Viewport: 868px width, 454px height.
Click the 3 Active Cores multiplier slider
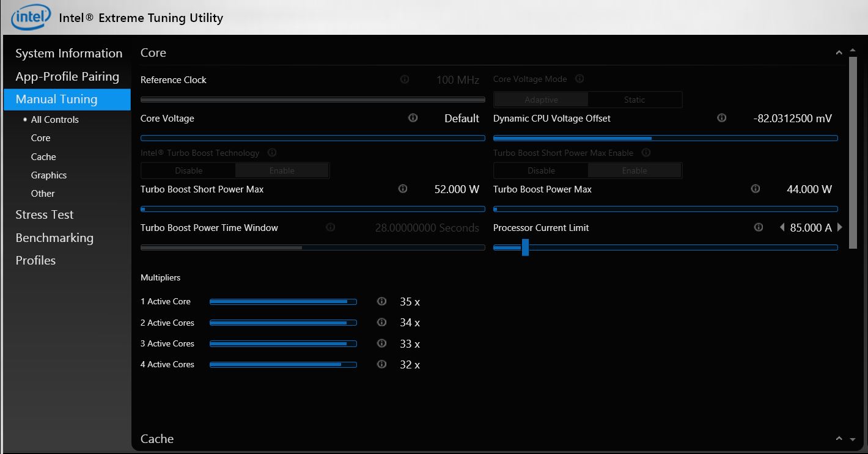[283, 343]
